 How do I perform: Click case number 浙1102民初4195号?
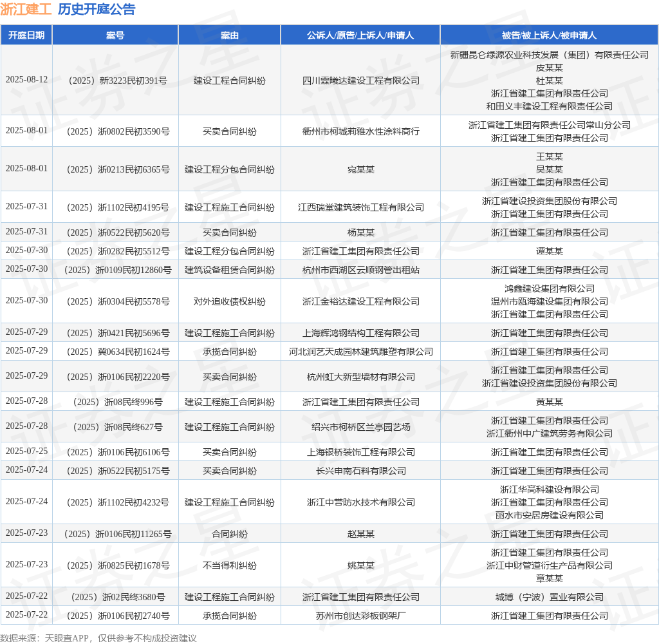pos(118,207)
